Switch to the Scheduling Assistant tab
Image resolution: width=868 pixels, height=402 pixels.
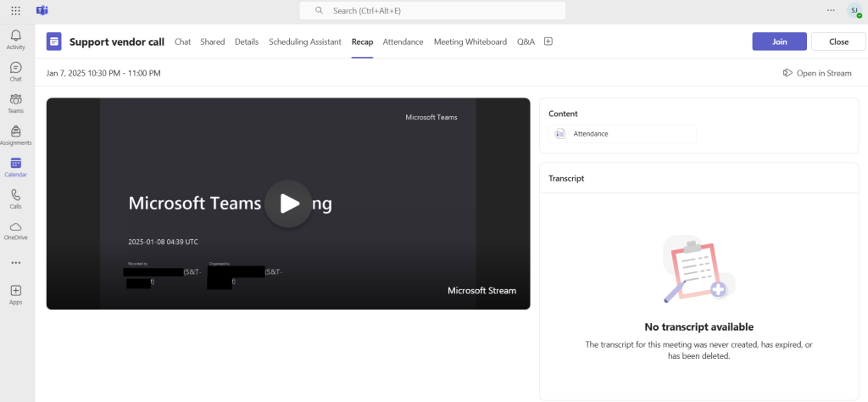(305, 42)
